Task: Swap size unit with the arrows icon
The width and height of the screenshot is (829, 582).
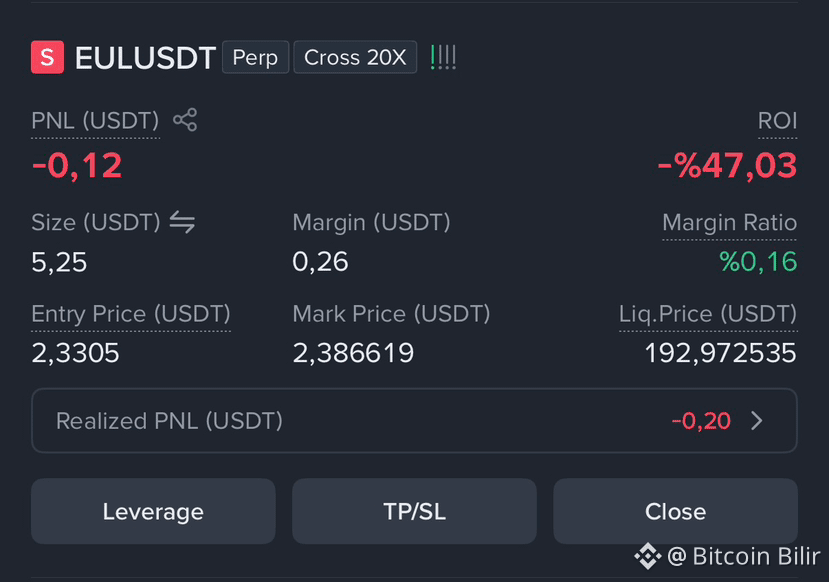Action: pyautogui.click(x=182, y=222)
